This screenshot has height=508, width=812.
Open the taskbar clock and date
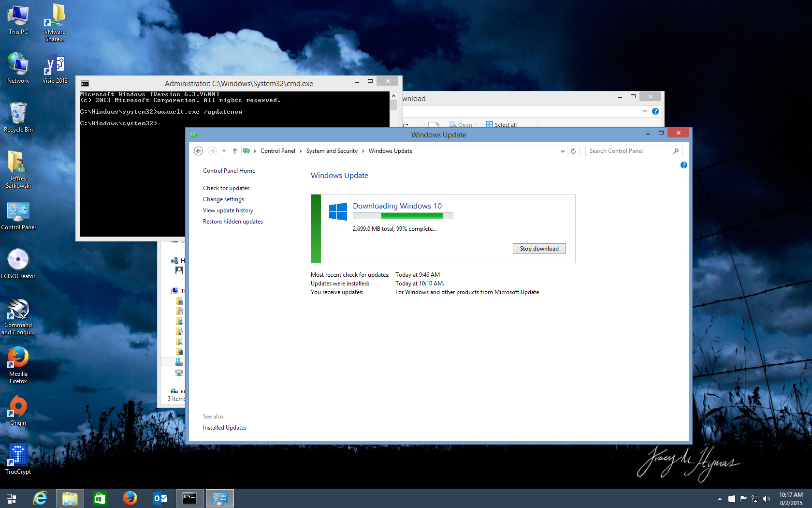791,499
